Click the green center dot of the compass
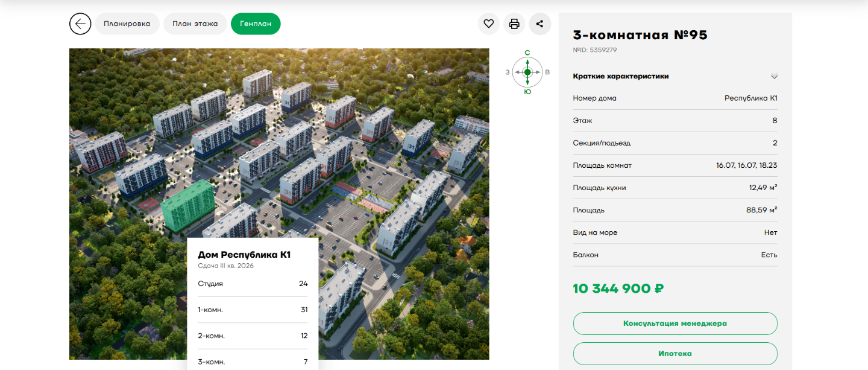 527,72
